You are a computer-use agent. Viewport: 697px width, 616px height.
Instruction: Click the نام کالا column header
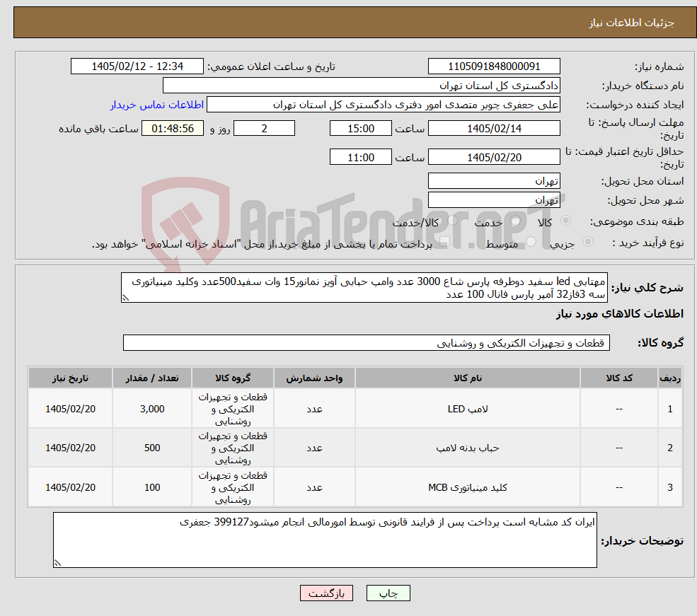(x=468, y=378)
